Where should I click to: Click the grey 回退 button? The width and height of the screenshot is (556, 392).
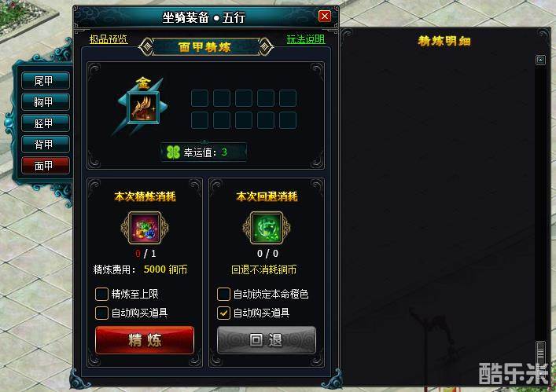click(x=267, y=340)
